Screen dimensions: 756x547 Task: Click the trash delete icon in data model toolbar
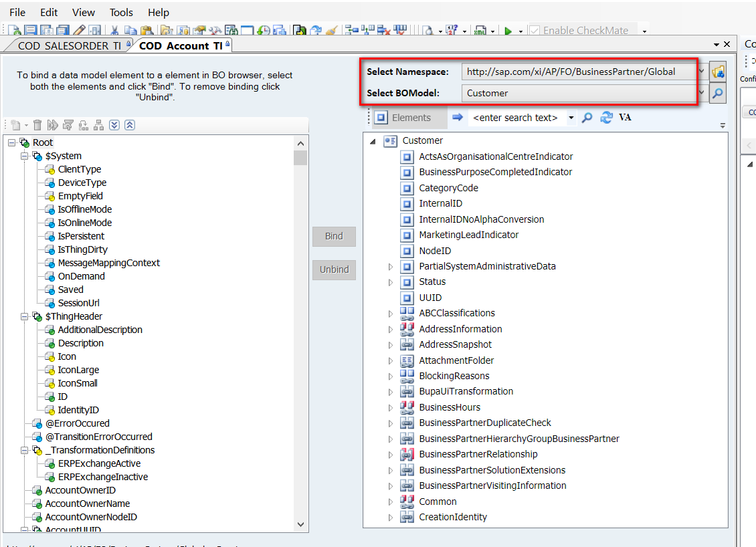37,125
